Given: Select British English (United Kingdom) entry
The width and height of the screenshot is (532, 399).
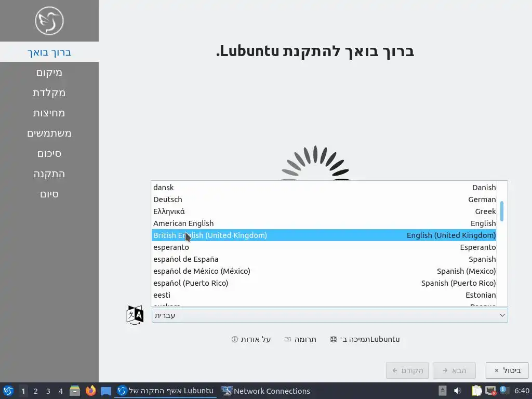Looking at the screenshot, I should click(324, 235).
